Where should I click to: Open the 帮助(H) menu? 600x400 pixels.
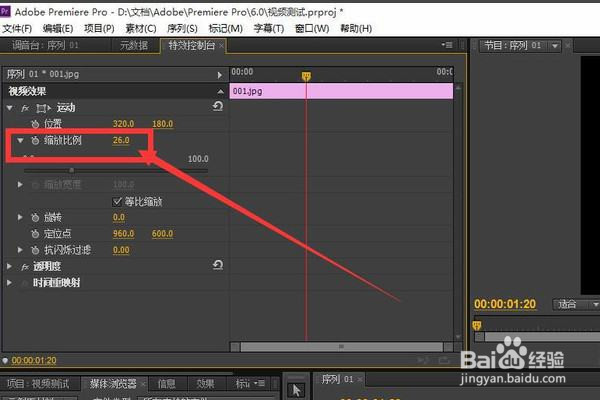point(356,28)
